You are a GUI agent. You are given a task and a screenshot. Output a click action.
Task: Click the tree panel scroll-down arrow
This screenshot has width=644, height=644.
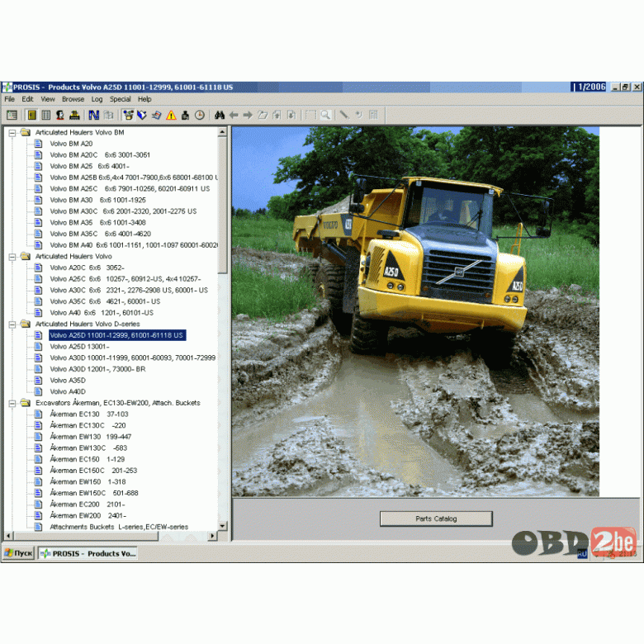coord(222,526)
